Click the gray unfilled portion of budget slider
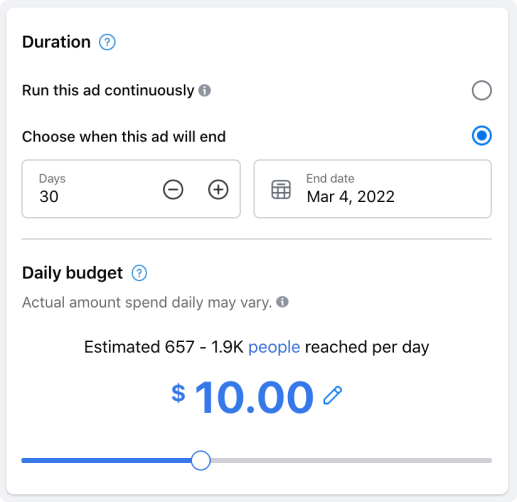517x502 pixels. pyautogui.click(x=351, y=460)
